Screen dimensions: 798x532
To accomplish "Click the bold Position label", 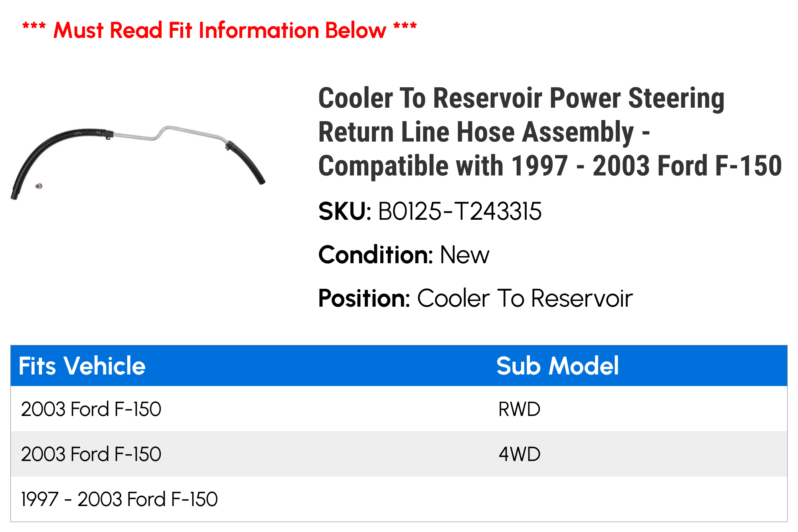I will pyautogui.click(x=364, y=298).
